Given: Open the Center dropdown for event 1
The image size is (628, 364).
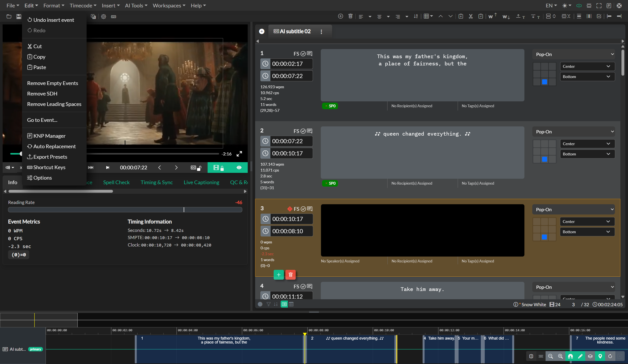Looking at the screenshot, I should click(x=587, y=66).
